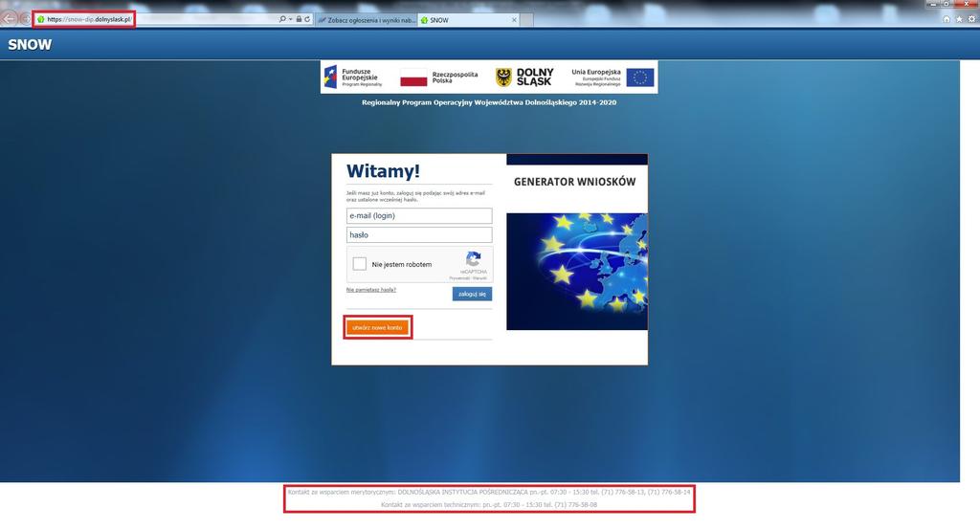Click the 'Witamy!' heading
Image resolution: width=980 pixels, height=529 pixels.
pyautogui.click(x=383, y=170)
